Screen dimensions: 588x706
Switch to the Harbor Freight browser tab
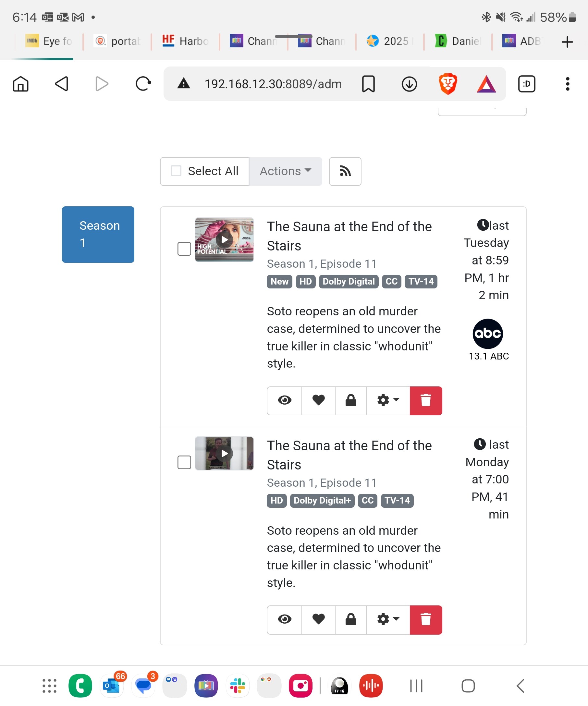185,41
